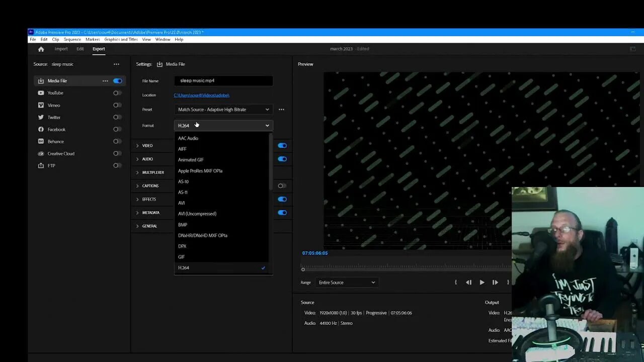Disable the Media File destination toggle
This screenshot has height=362, width=644.
[x=118, y=81]
